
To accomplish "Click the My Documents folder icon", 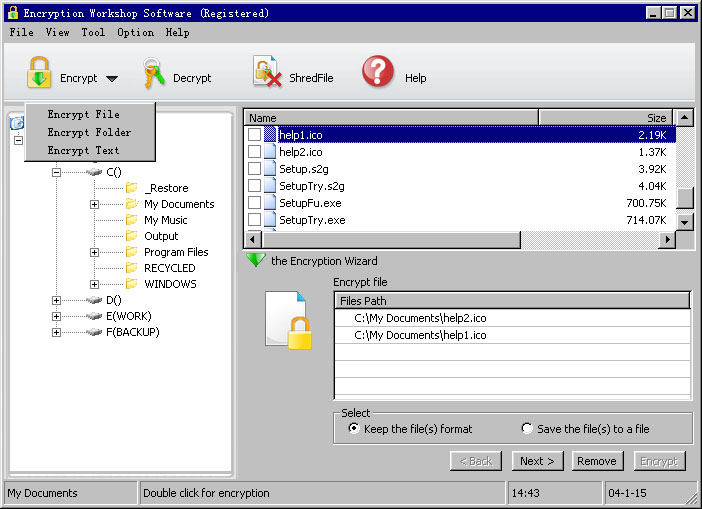I will [132, 204].
